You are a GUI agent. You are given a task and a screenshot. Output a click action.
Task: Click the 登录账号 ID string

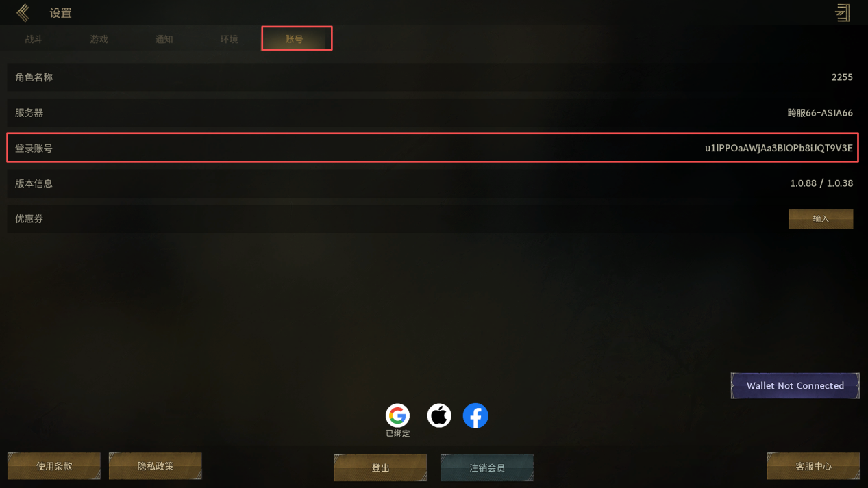click(x=779, y=148)
